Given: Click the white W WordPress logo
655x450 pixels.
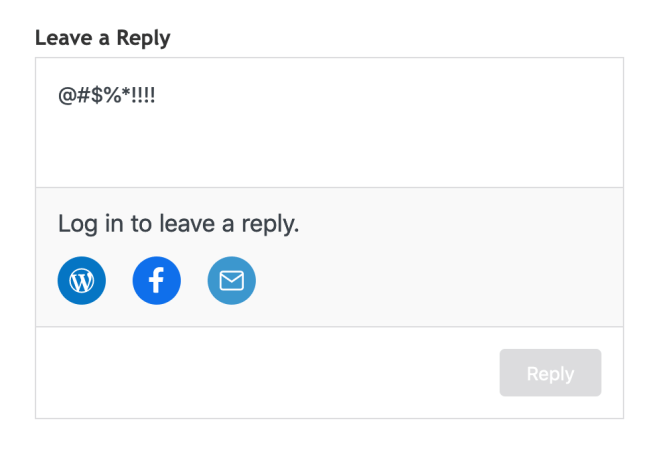Looking at the screenshot, I should tap(82, 281).
